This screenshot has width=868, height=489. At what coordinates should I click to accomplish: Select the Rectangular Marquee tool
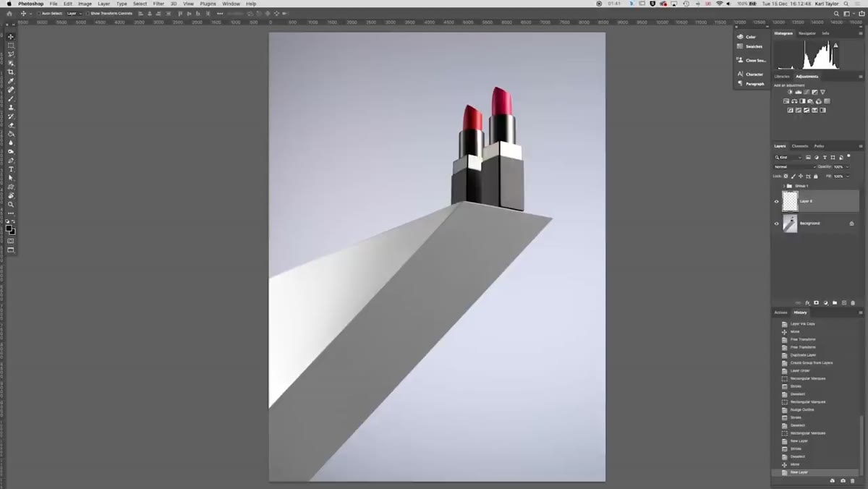click(11, 45)
